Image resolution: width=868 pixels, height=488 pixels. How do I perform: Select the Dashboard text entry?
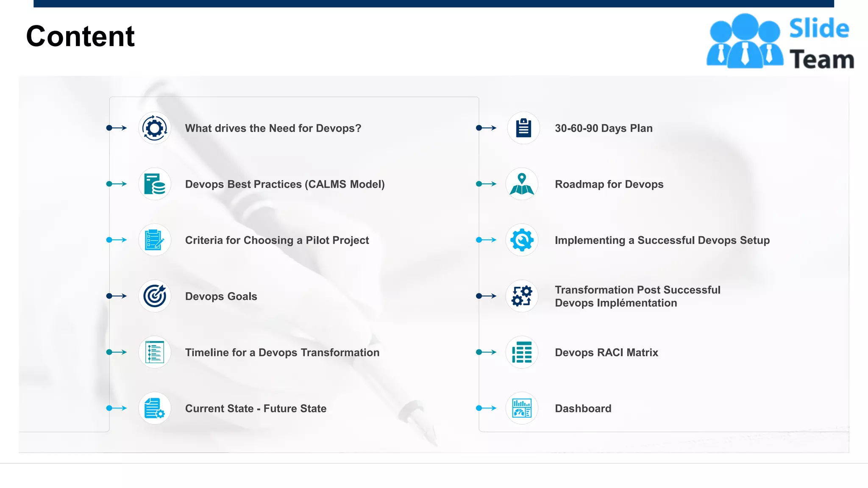tap(583, 408)
